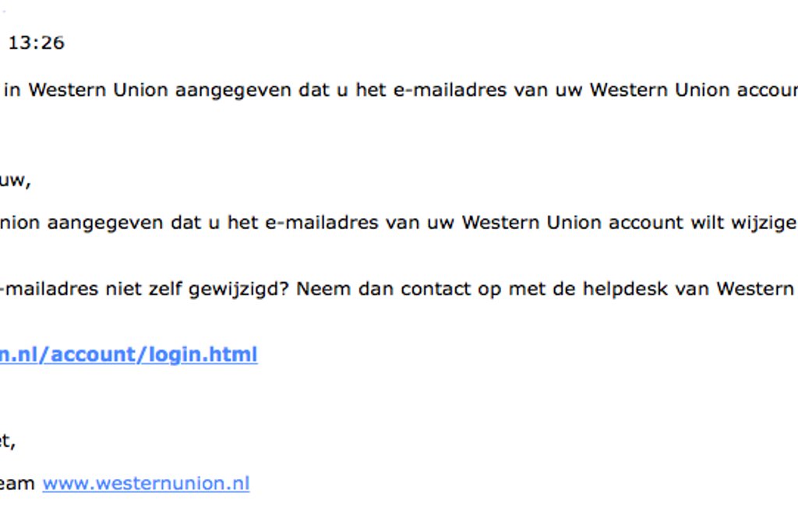Click the greeting line ending in "uw,"
The width and height of the screenshot is (798, 532).
(x=15, y=181)
